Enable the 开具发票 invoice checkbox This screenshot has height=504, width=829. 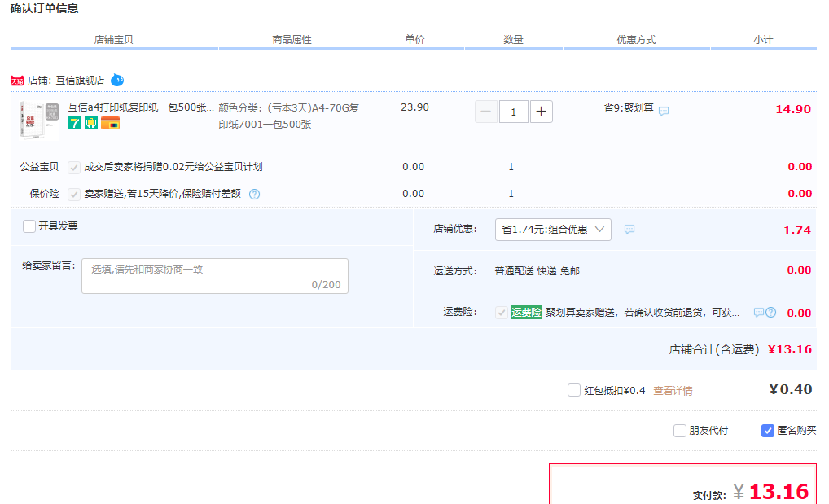[29, 226]
